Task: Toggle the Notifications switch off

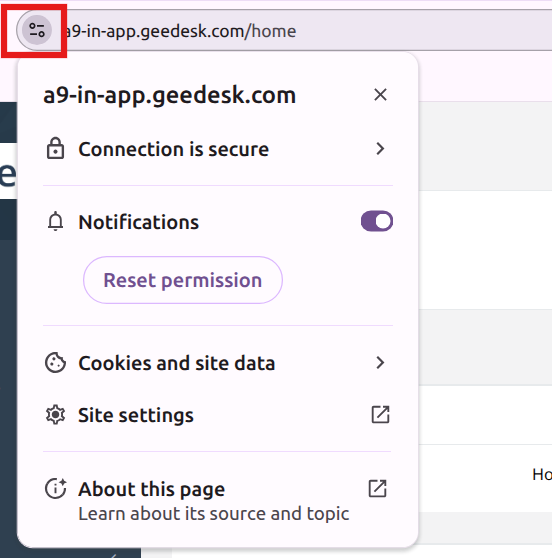Action: tap(377, 221)
